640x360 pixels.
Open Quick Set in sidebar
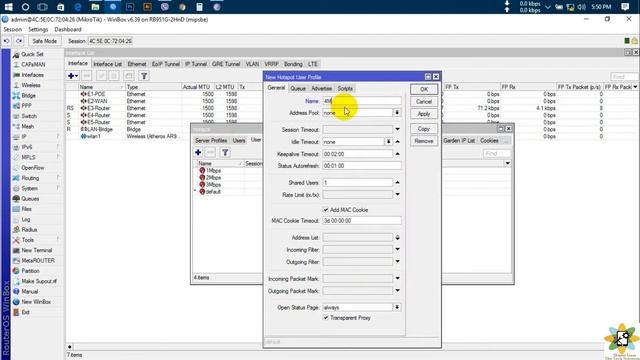(x=31, y=54)
